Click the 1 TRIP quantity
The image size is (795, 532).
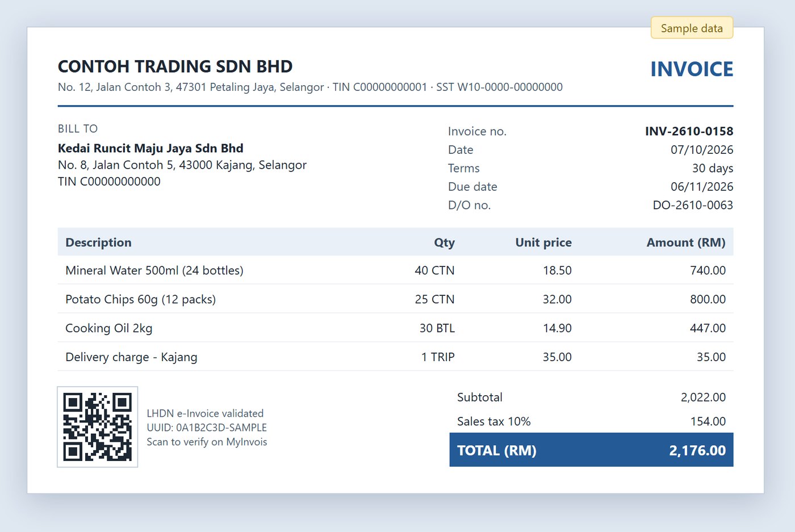[438, 357]
